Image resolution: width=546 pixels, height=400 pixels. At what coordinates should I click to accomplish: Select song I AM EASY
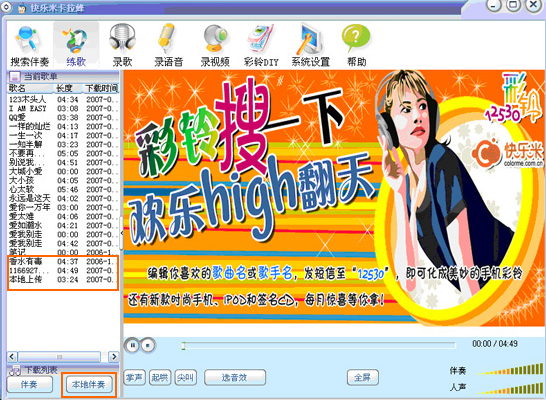[x=63, y=109]
